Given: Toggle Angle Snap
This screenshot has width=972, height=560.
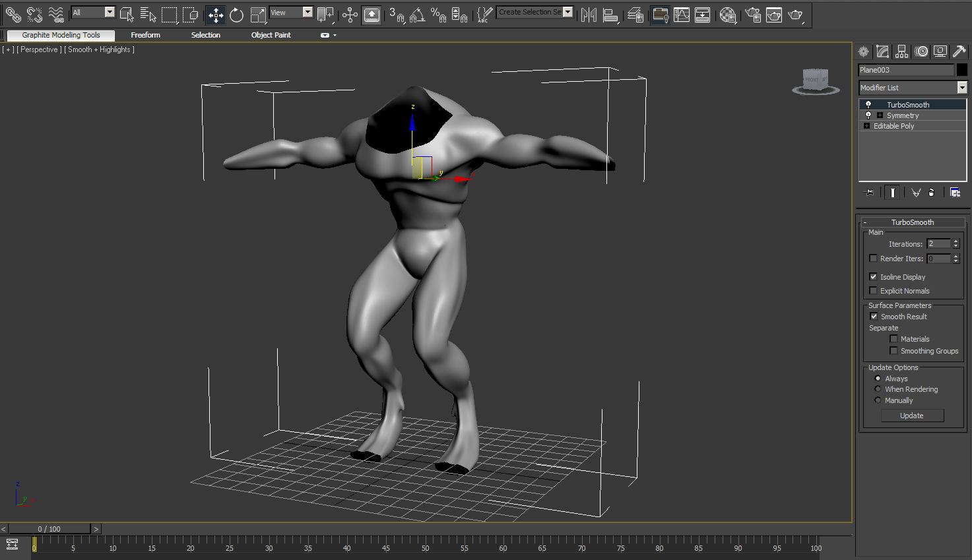Looking at the screenshot, I should [x=418, y=14].
